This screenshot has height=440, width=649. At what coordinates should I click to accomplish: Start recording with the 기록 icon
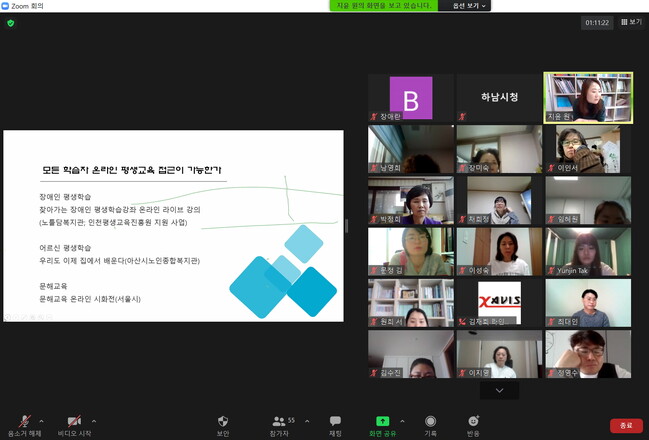430,424
